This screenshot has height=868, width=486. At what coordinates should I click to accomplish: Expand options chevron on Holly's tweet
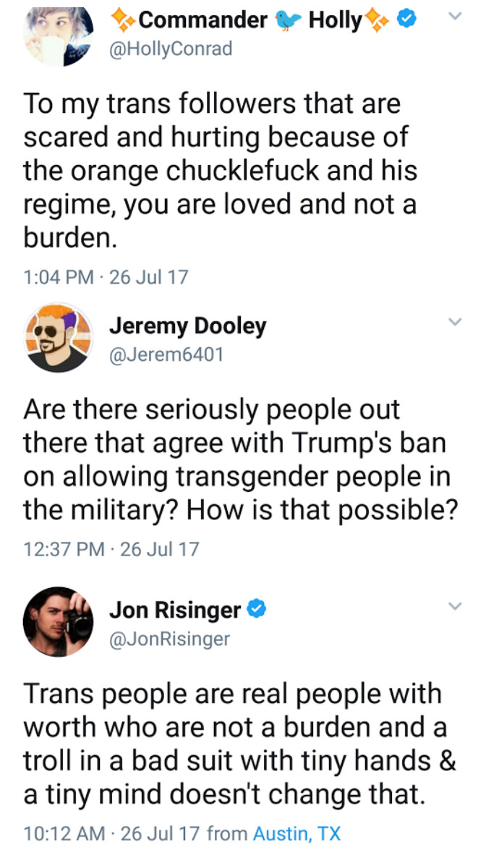click(x=454, y=15)
